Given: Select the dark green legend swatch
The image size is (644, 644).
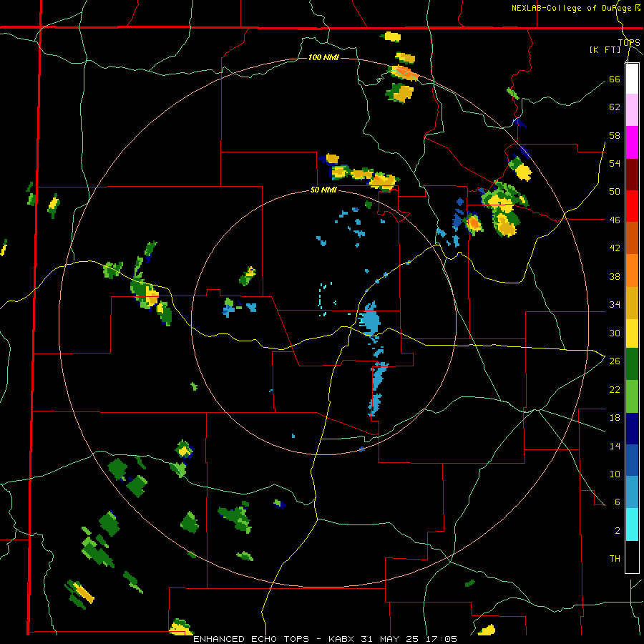Looking at the screenshot, I should 632,364.
